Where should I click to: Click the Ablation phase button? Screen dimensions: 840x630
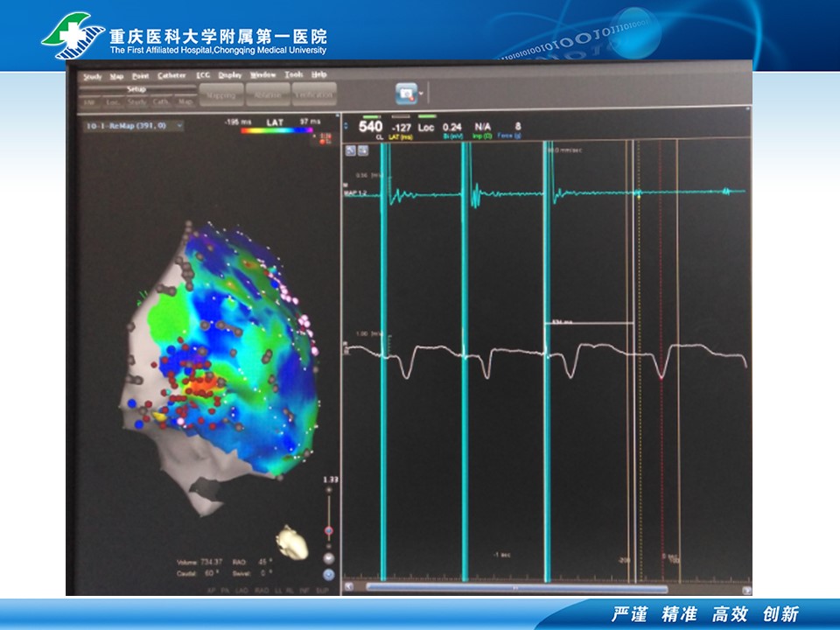coord(268,94)
